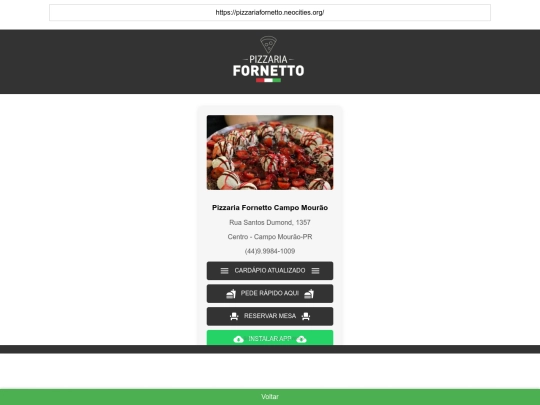
Task: Click left menu icon beside Cardápio Atualizado
Action: [225, 271]
